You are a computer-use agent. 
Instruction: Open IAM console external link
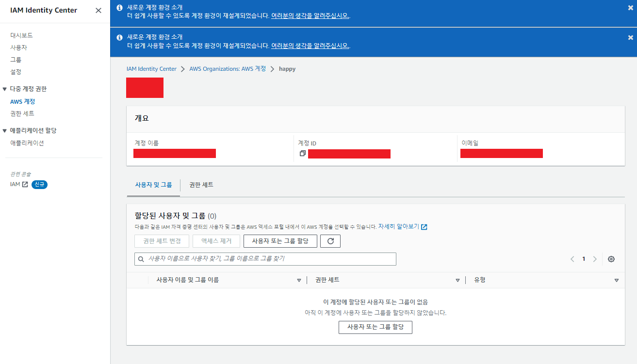[x=19, y=184]
